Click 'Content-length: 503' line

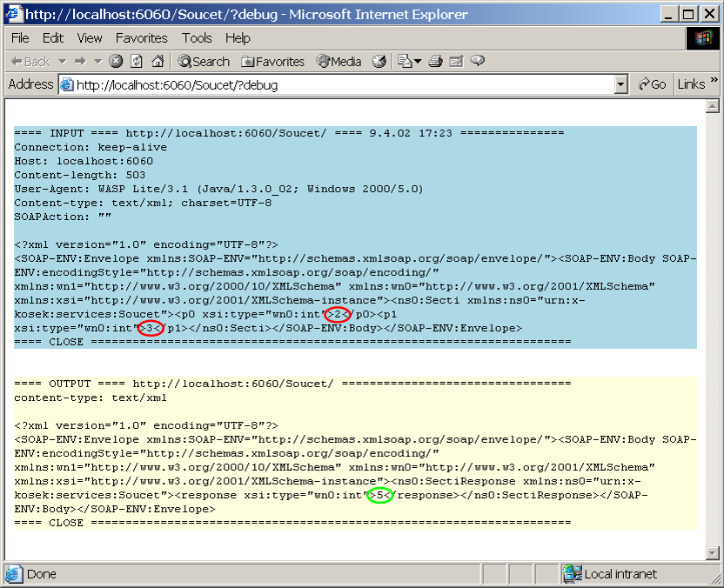(x=80, y=175)
